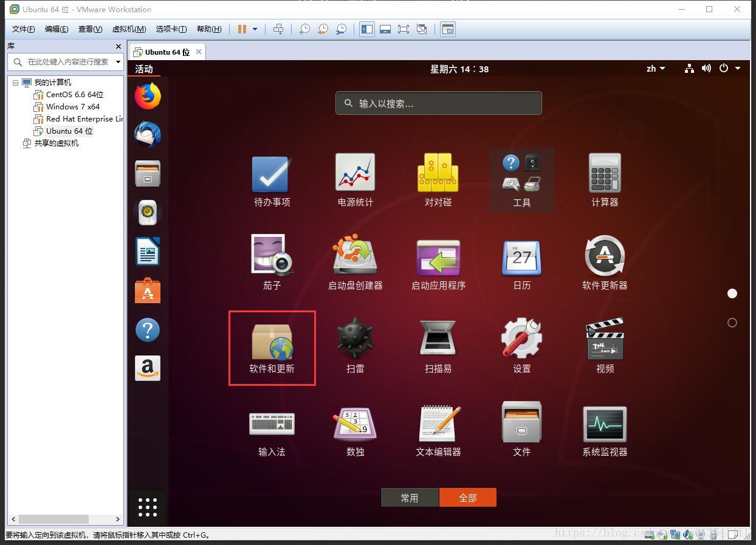Open the 文本编辑器 text editor
This screenshot has height=545, width=756.
tap(438, 430)
